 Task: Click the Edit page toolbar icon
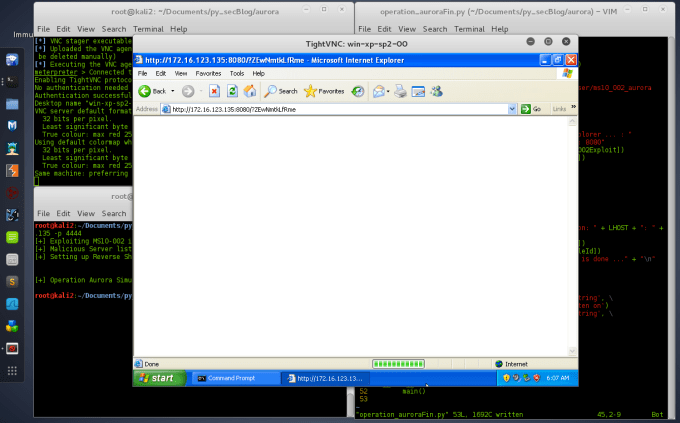click(x=418, y=91)
